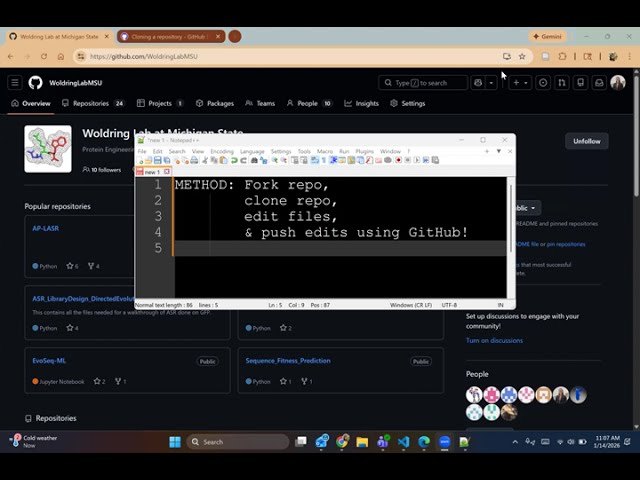Click the Unfollow button
This screenshot has width=640, height=480.
point(587,141)
